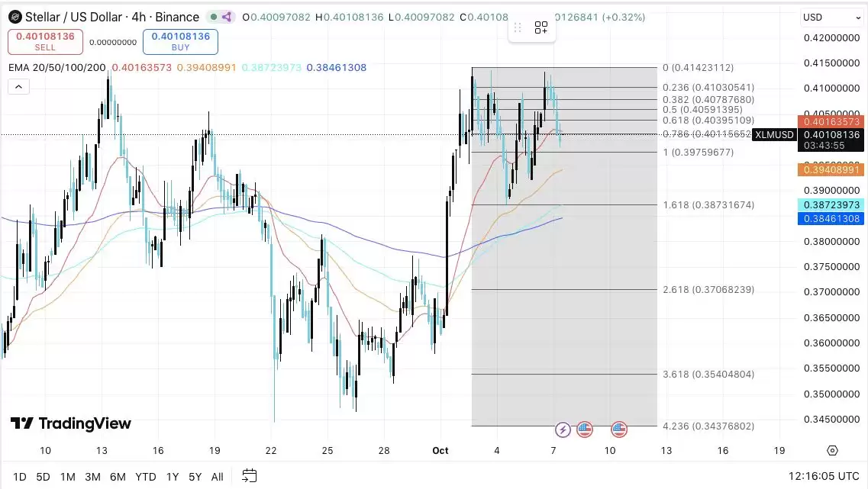
Task: Click the TradingView logo
Action: click(x=71, y=423)
